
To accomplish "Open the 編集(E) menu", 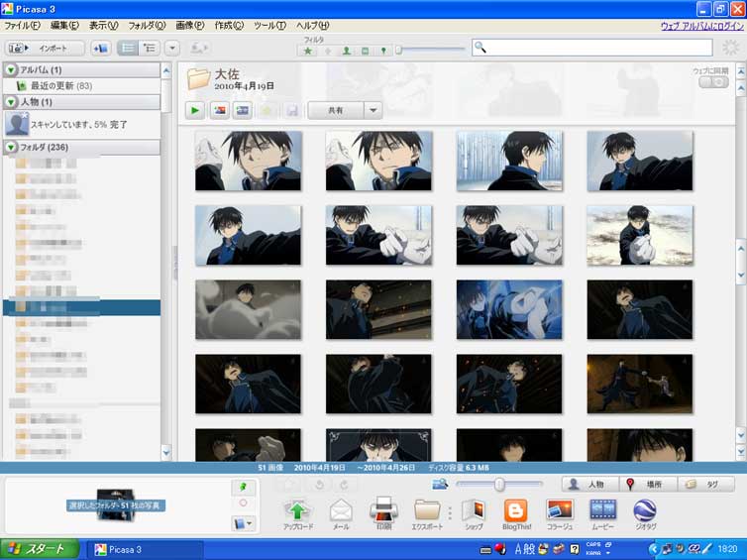I will tap(64, 26).
